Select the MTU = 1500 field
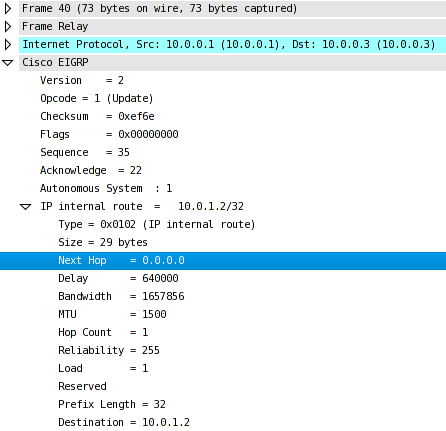Image resolution: width=446 pixels, height=431 pixels. (x=112, y=314)
